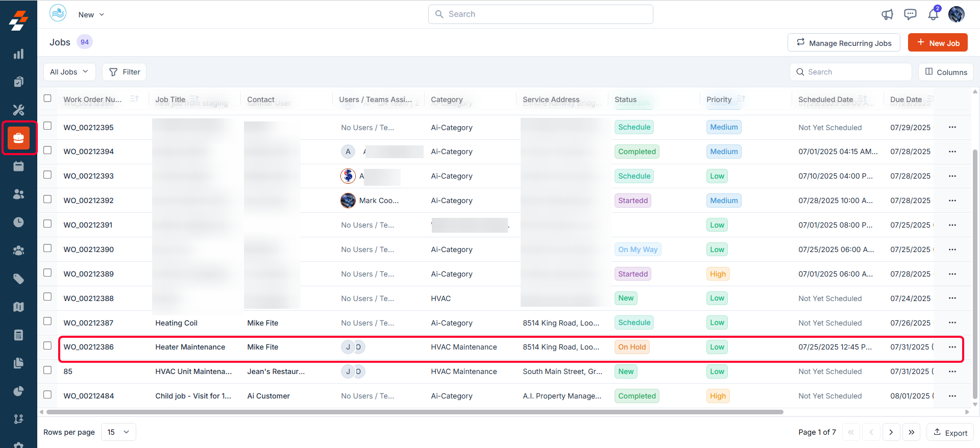Open row actions for job 85
Screen dimensions: 980x448
click(x=952, y=371)
